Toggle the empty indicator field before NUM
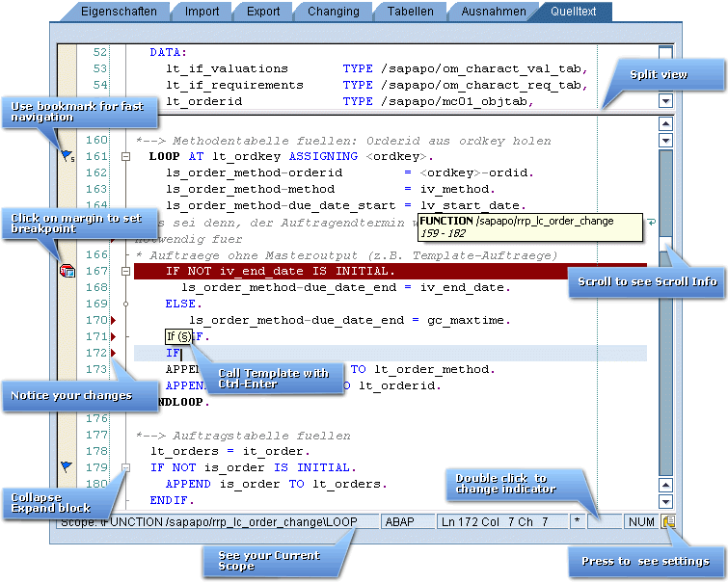The image size is (728, 583). [x=604, y=521]
